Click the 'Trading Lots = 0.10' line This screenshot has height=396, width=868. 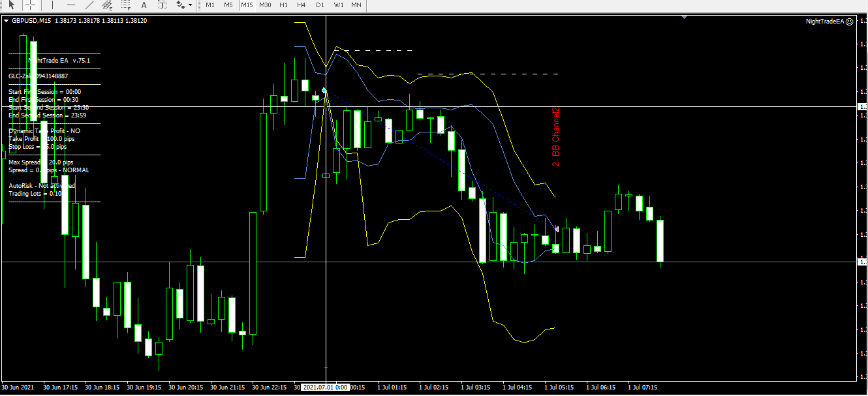[x=35, y=194]
